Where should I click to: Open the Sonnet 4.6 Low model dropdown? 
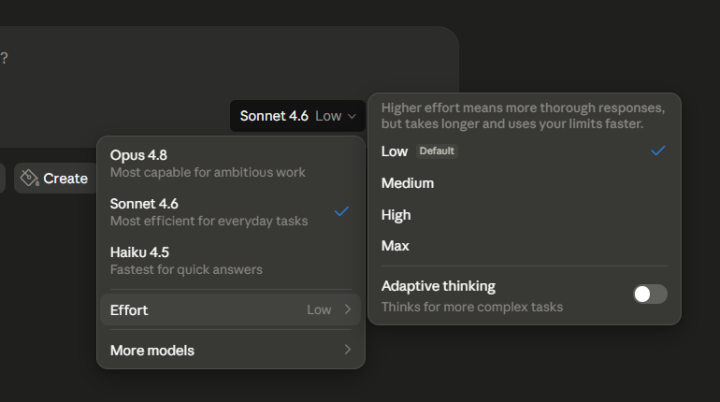pyautogui.click(x=298, y=116)
